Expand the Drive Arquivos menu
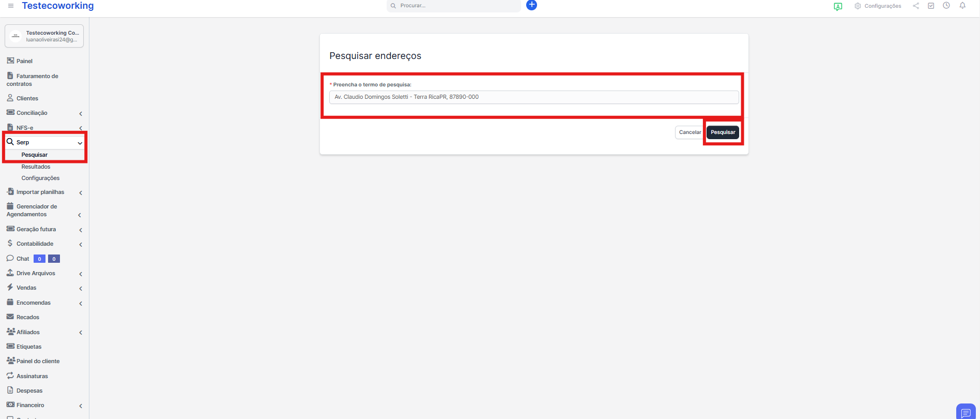 tap(81, 274)
